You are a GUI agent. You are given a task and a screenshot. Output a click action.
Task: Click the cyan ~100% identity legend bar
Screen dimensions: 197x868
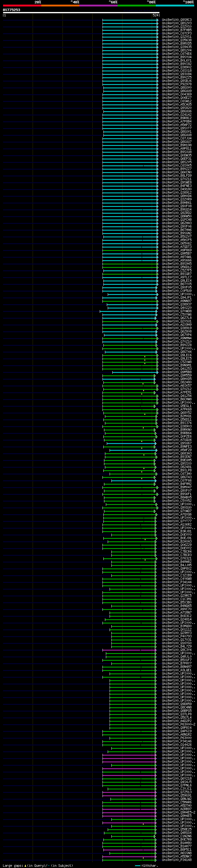click(175, 6)
